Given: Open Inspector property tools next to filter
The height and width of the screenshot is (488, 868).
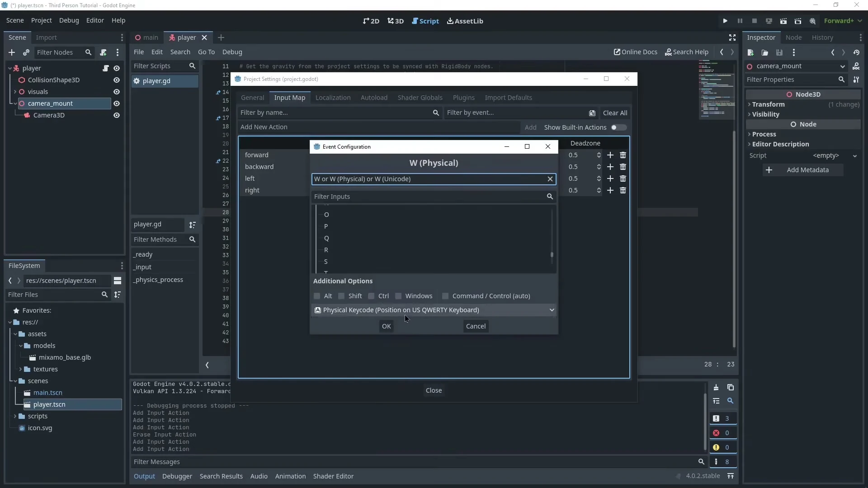Looking at the screenshot, I should (856, 80).
